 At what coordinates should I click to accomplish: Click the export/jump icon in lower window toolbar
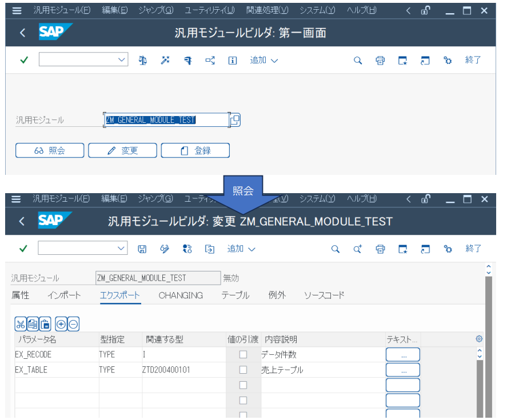click(x=210, y=249)
